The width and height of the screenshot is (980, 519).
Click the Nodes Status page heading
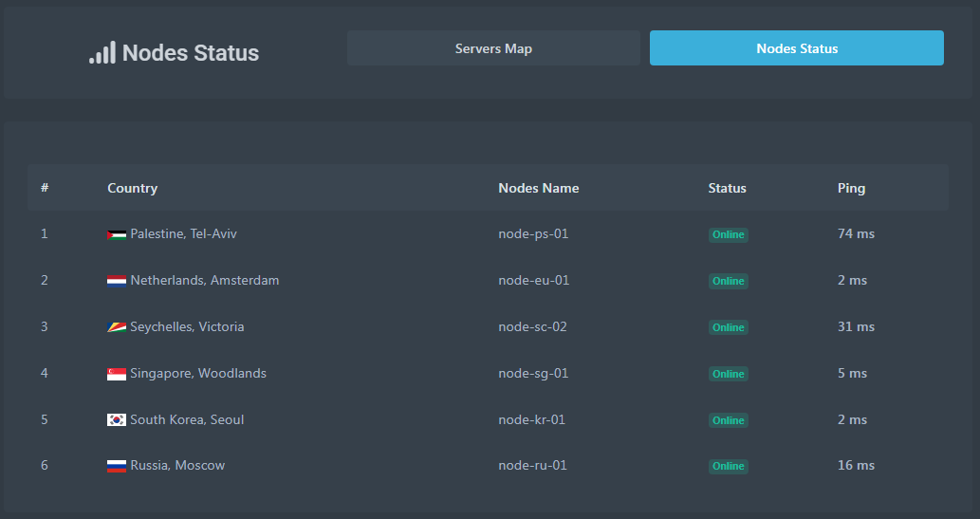(191, 52)
